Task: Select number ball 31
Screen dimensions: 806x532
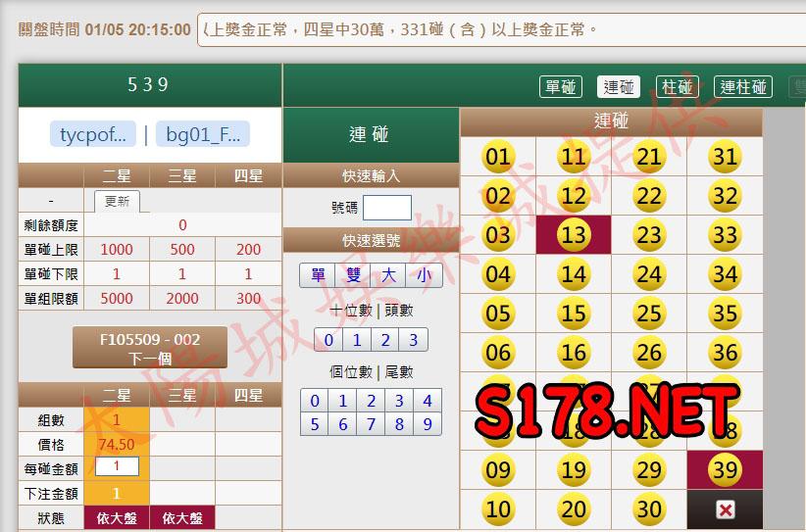Action: tap(725, 157)
